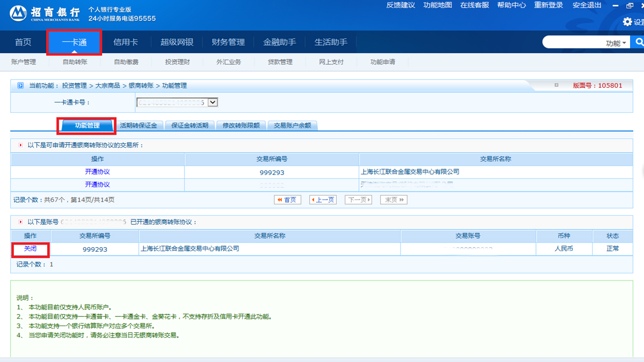This screenshot has width=644, height=362.
Task: Click 开通协议 for exchange 999293
Action: 97,172
